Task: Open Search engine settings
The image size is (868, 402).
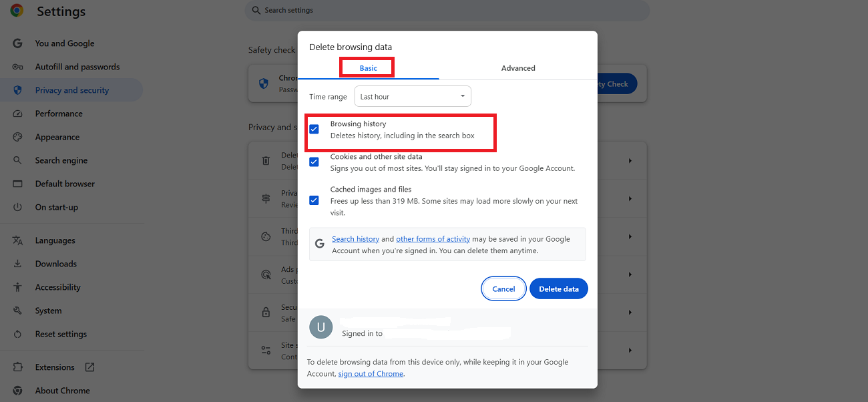Action: (x=61, y=160)
